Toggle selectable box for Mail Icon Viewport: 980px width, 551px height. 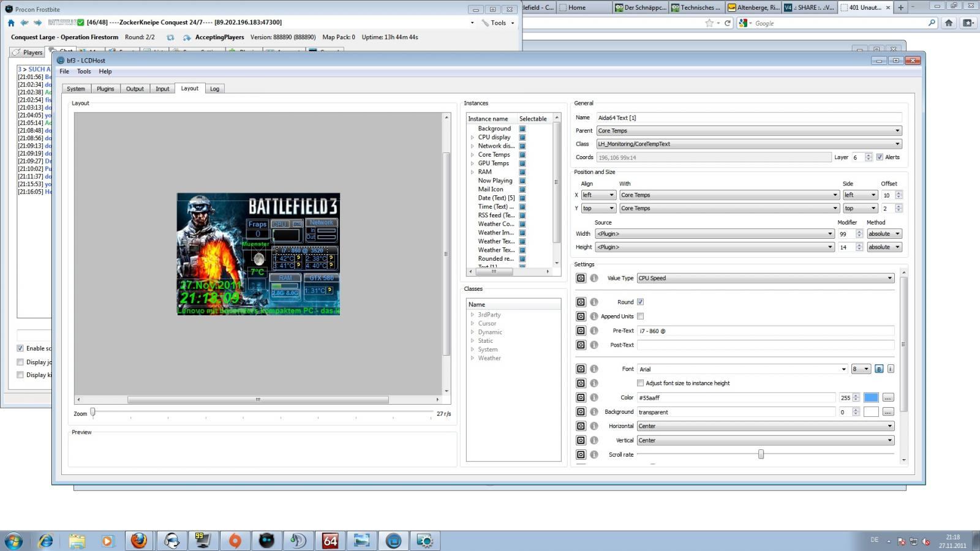click(522, 189)
